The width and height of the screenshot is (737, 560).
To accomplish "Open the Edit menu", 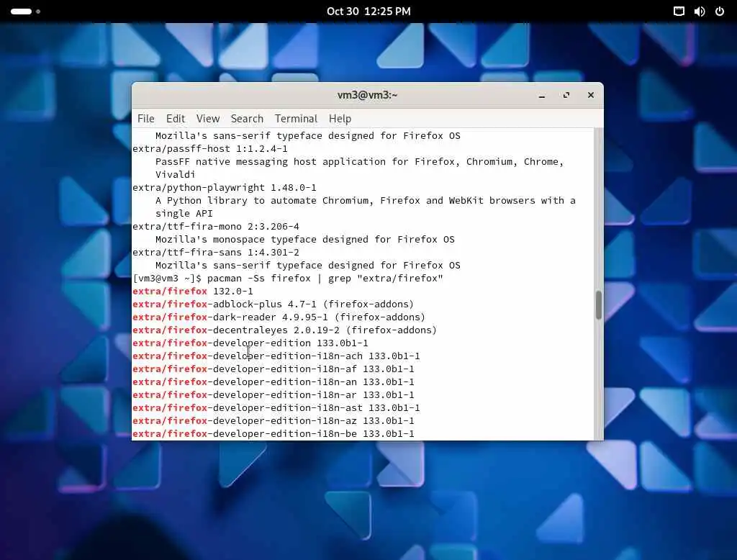I will click(x=176, y=119).
